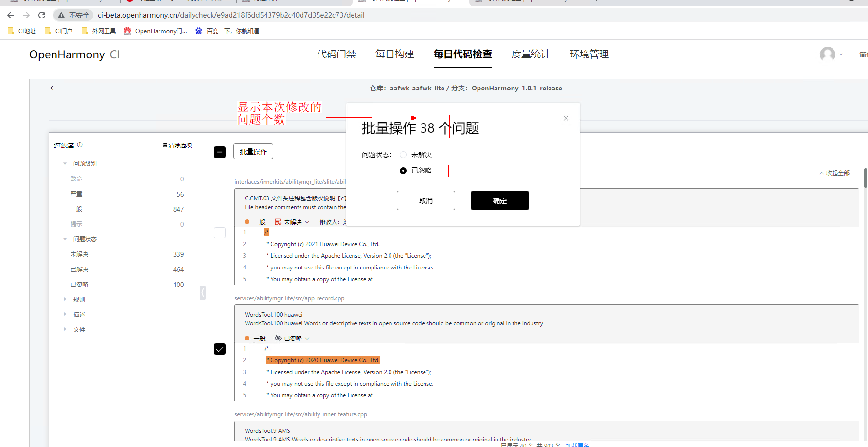Click the ability_inner_feature.cpp file path
Viewport: 868px width, 447px height.
click(301, 415)
